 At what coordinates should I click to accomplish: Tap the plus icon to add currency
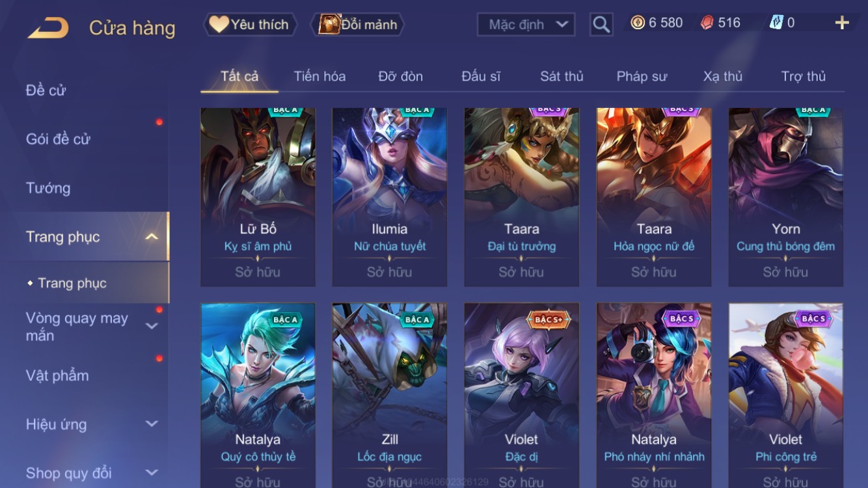pyautogui.click(x=842, y=23)
